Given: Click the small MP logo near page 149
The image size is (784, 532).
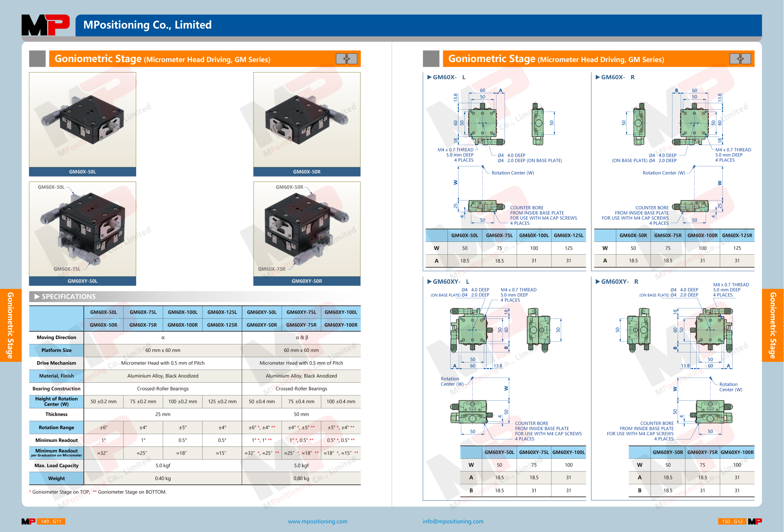Looking at the screenshot, I should (x=28, y=521).
